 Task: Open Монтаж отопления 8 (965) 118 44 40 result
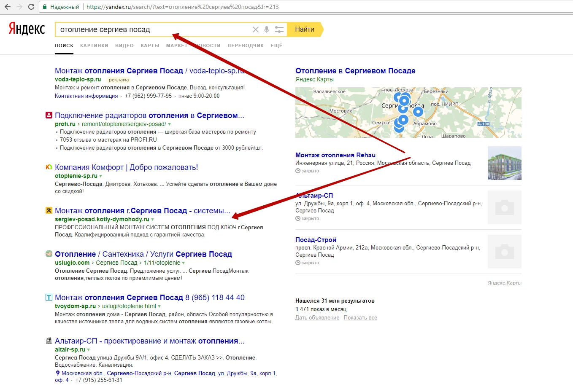point(150,298)
